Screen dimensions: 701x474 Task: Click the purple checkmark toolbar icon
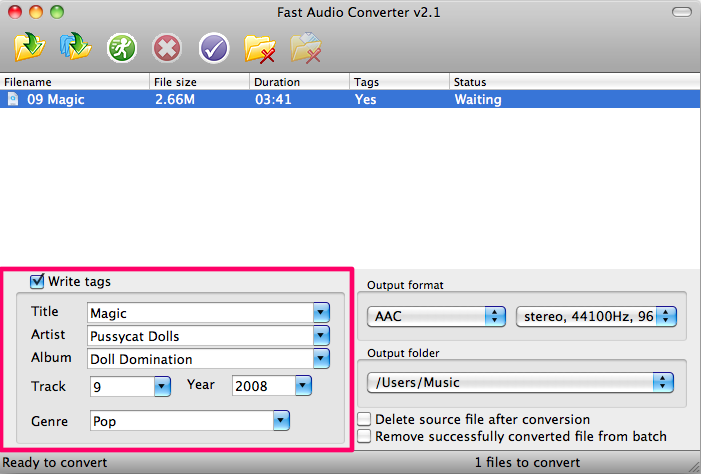pyautogui.click(x=214, y=48)
